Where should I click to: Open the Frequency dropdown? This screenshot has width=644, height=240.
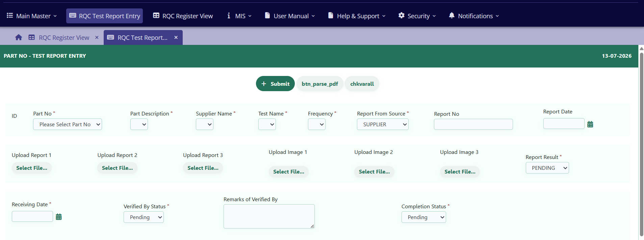(x=317, y=124)
